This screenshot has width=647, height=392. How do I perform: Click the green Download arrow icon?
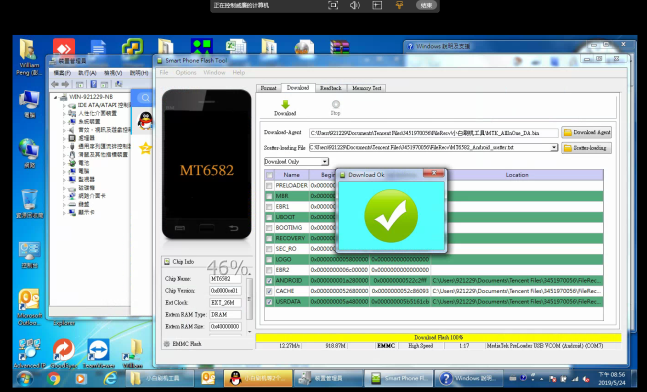coord(285,104)
